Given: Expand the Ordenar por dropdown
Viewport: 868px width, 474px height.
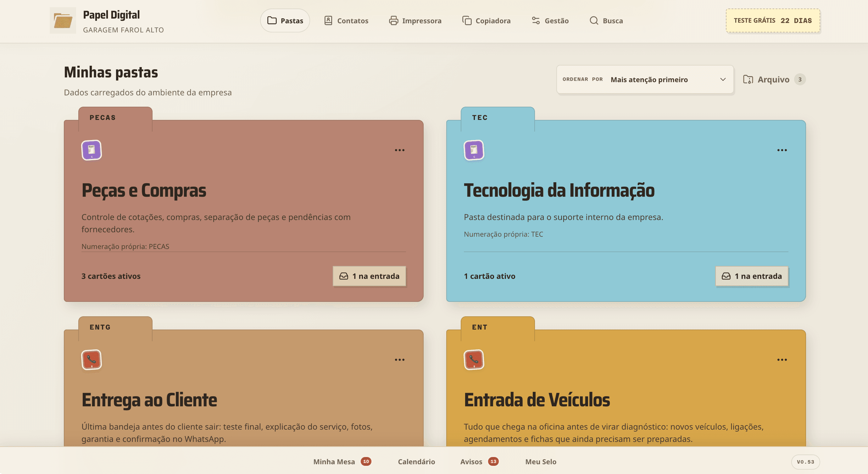Looking at the screenshot, I should click(x=645, y=80).
